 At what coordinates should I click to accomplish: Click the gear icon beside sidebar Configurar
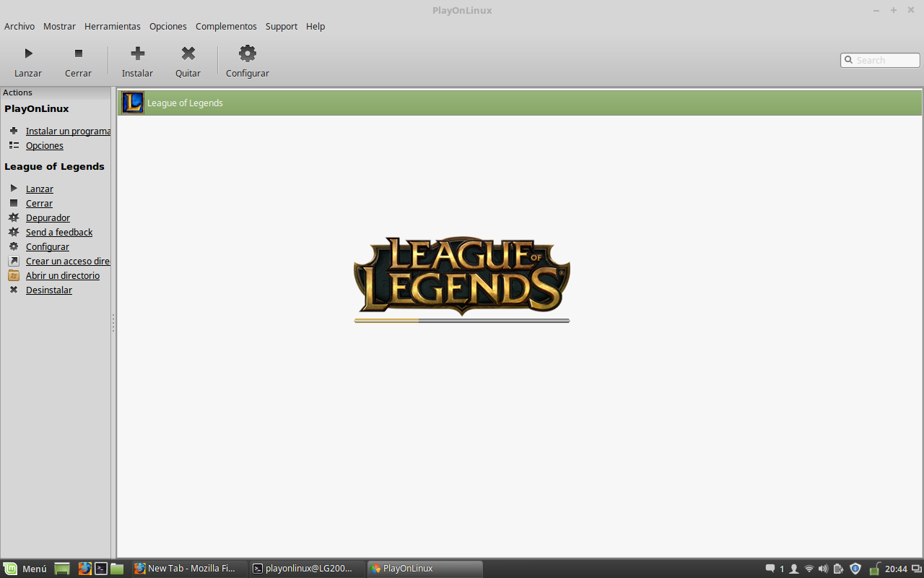point(14,246)
